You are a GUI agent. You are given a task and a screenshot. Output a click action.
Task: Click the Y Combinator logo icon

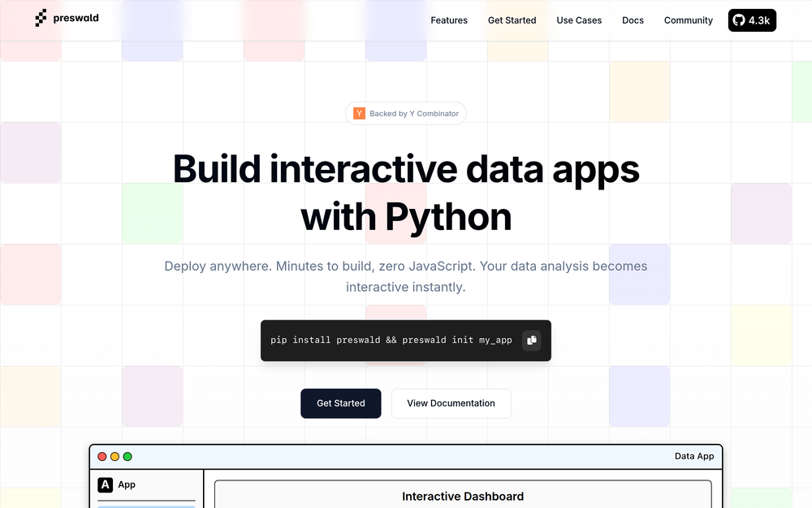click(359, 114)
